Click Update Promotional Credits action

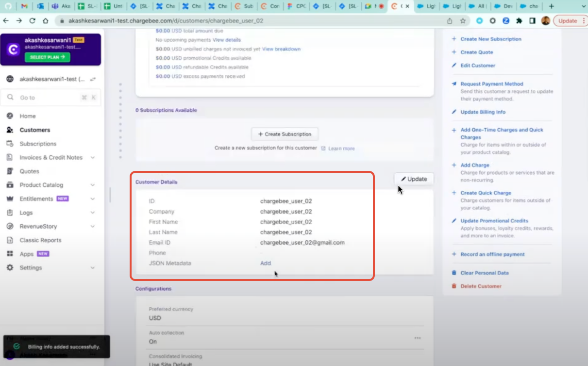(x=494, y=220)
